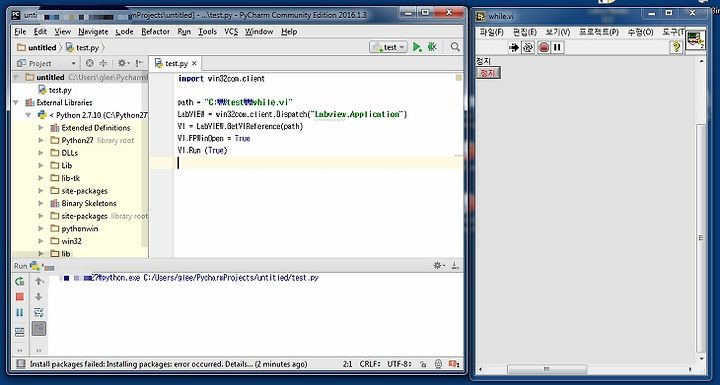Rerun test in Run panel
Image resolution: width=720 pixels, height=385 pixels.
pos(20,281)
